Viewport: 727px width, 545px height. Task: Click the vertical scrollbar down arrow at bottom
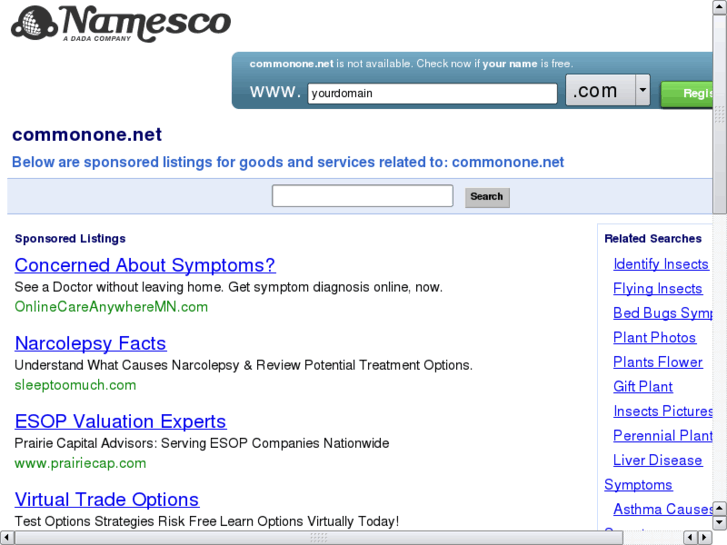click(720, 523)
